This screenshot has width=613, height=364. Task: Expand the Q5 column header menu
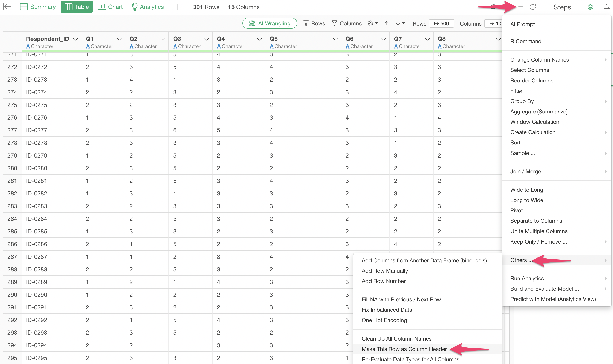(x=335, y=39)
